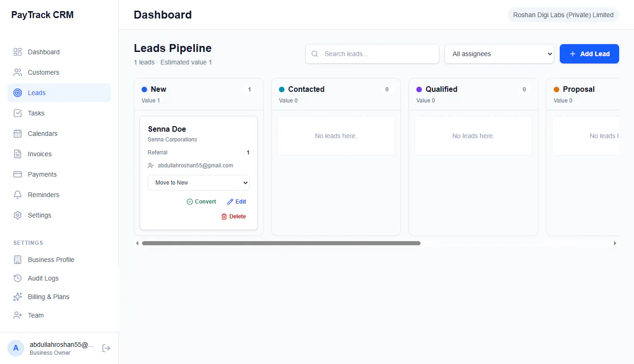This screenshot has width=634, height=364.
Task: Click the Business Owner role label
Action: 50,353
